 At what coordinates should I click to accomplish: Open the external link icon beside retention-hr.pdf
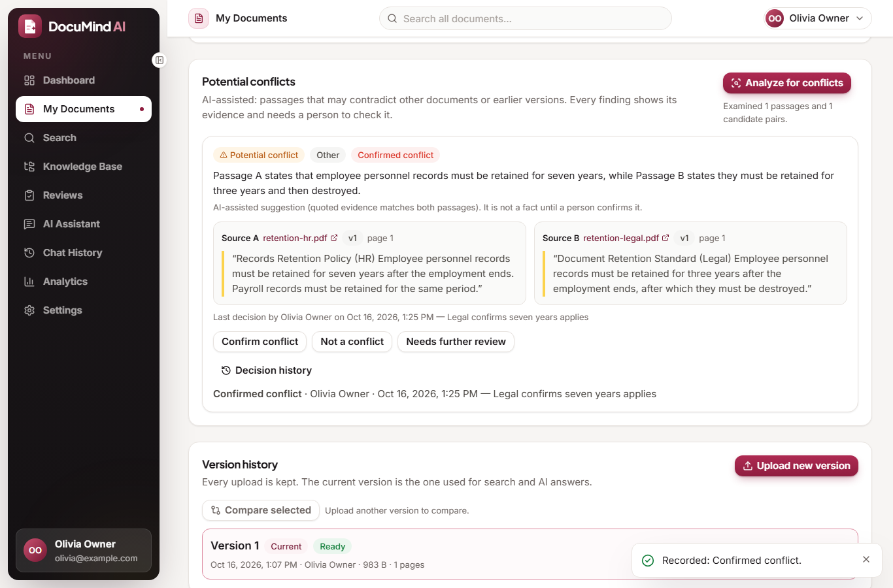click(x=334, y=238)
